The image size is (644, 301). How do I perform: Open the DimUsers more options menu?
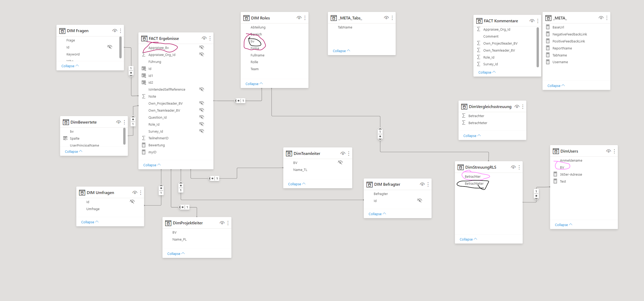click(x=614, y=151)
